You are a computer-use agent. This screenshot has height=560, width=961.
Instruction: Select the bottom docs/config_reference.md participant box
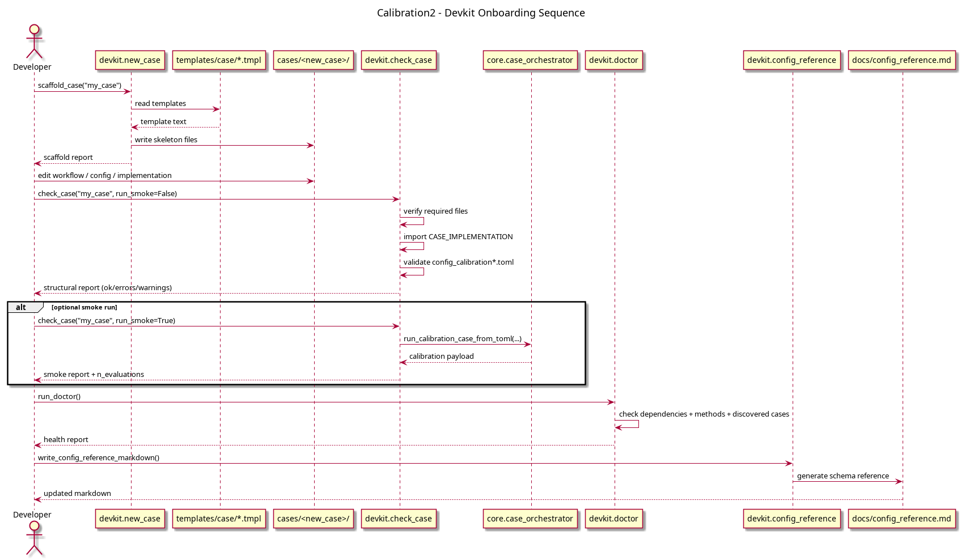[x=901, y=519]
